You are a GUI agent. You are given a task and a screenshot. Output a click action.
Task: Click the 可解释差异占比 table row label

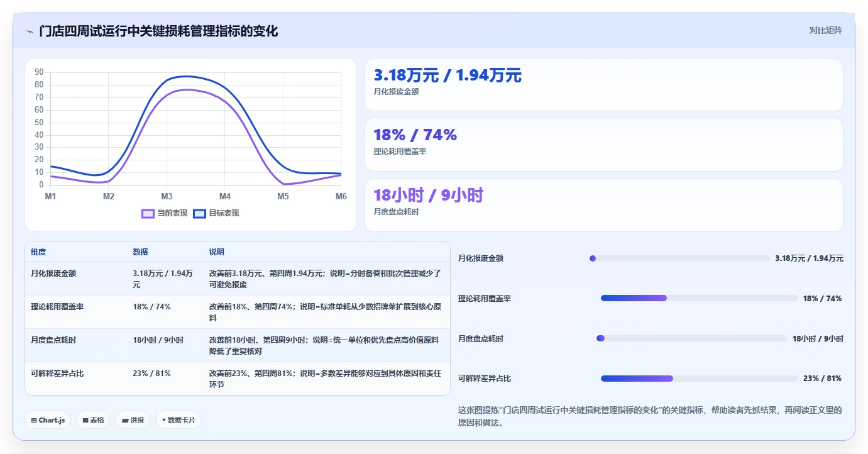(x=57, y=374)
